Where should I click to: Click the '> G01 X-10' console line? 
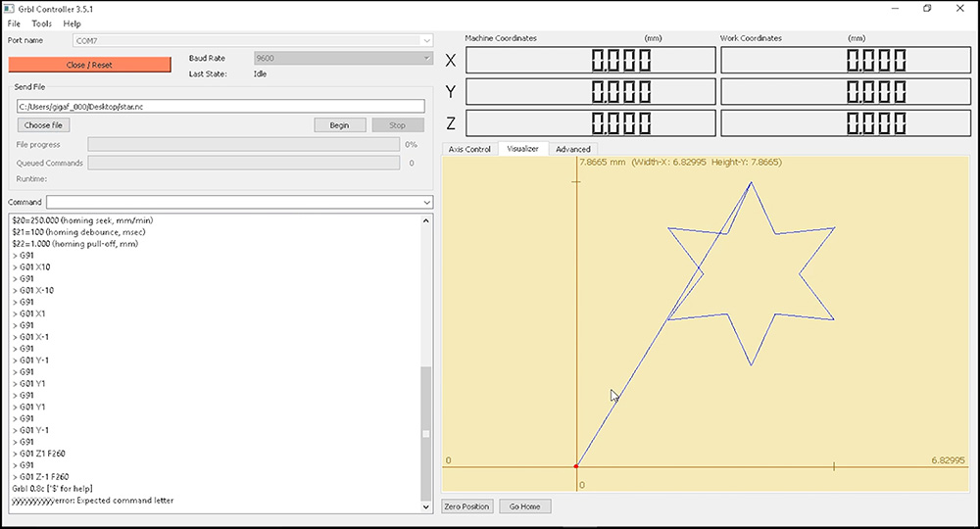click(x=33, y=290)
